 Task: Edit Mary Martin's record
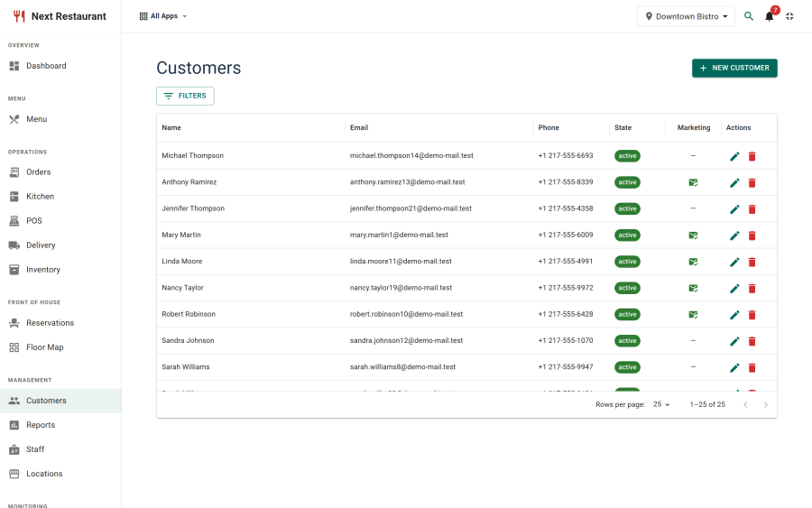734,236
